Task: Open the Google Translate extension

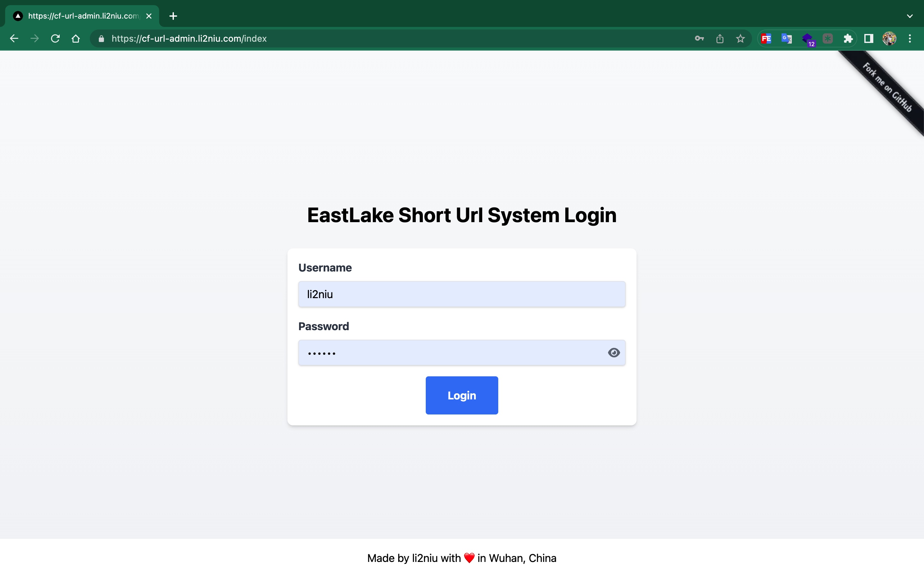Action: (x=787, y=38)
